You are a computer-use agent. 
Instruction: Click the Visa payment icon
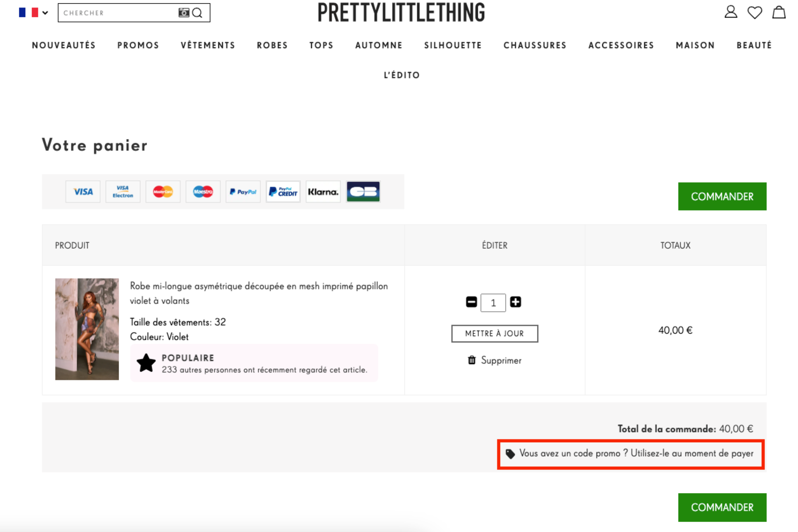(x=83, y=191)
